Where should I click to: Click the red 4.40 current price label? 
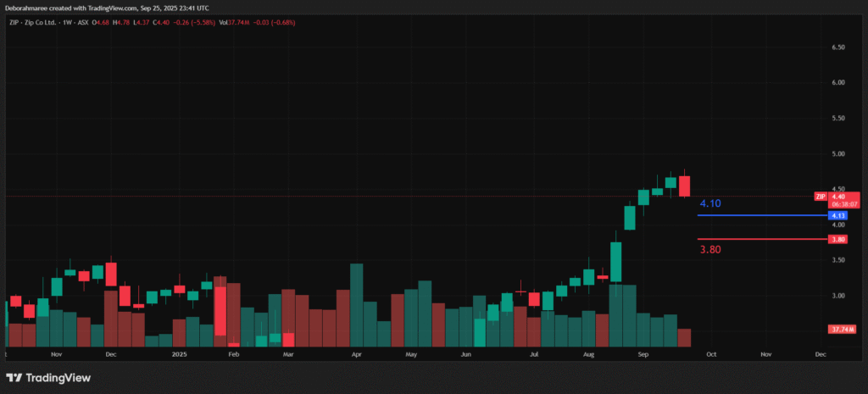[839, 196]
